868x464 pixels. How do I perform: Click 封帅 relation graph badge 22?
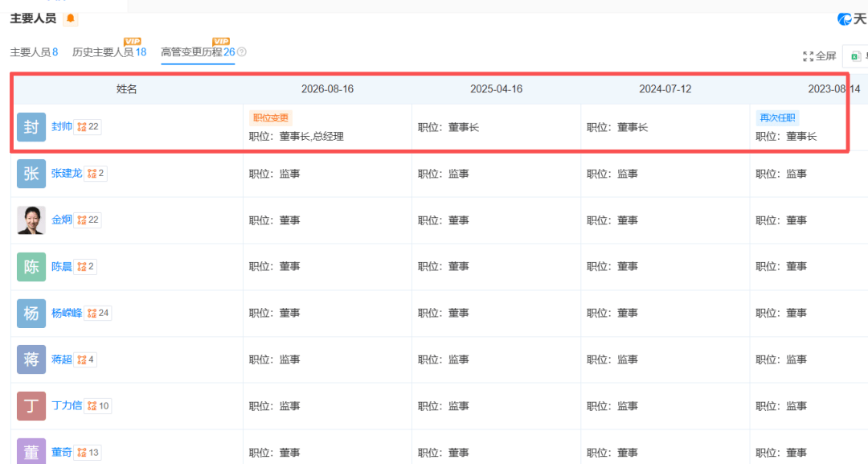[88, 127]
